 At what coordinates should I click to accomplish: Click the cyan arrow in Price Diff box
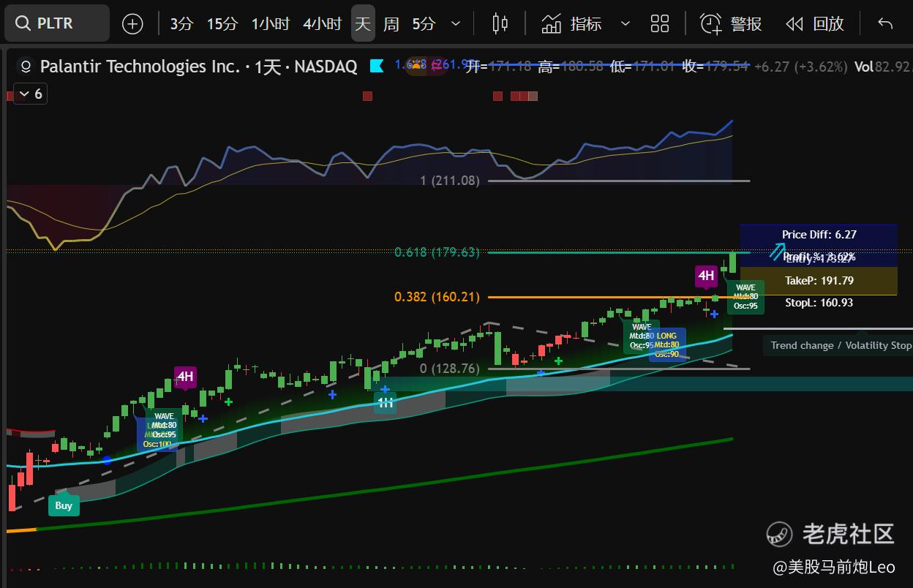776,251
